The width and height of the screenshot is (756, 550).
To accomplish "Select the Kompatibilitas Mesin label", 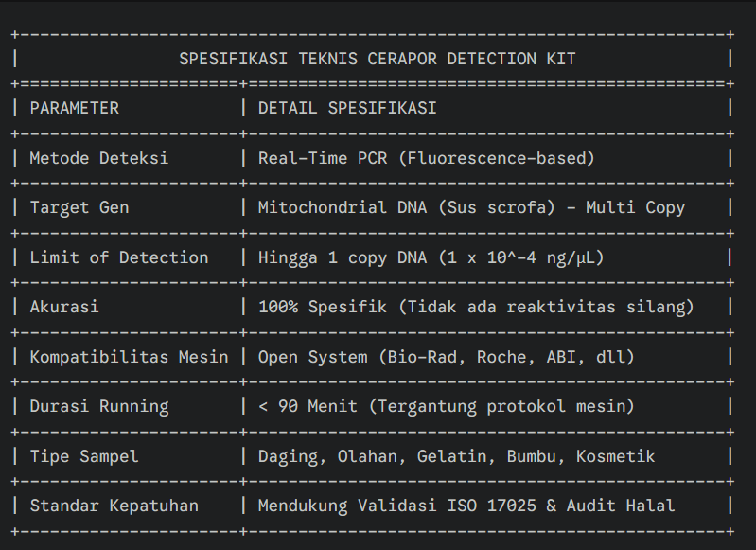I will click(129, 357).
